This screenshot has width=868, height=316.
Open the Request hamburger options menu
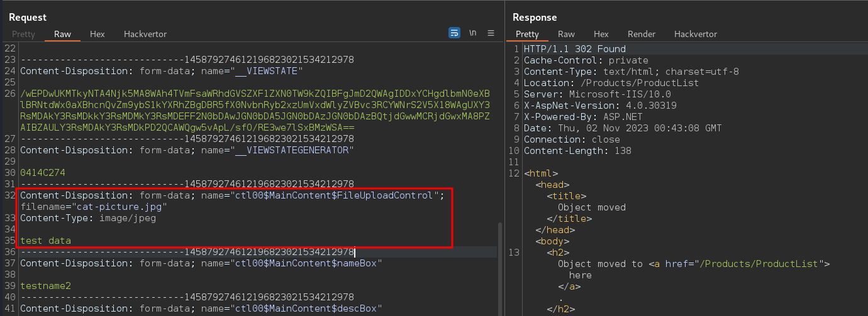coord(491,33)
